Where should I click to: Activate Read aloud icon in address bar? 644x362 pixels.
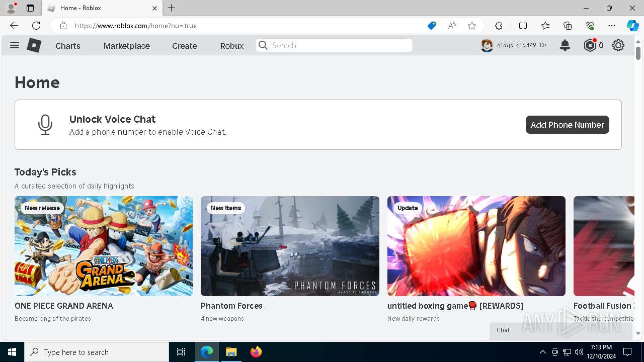(452, 26)
